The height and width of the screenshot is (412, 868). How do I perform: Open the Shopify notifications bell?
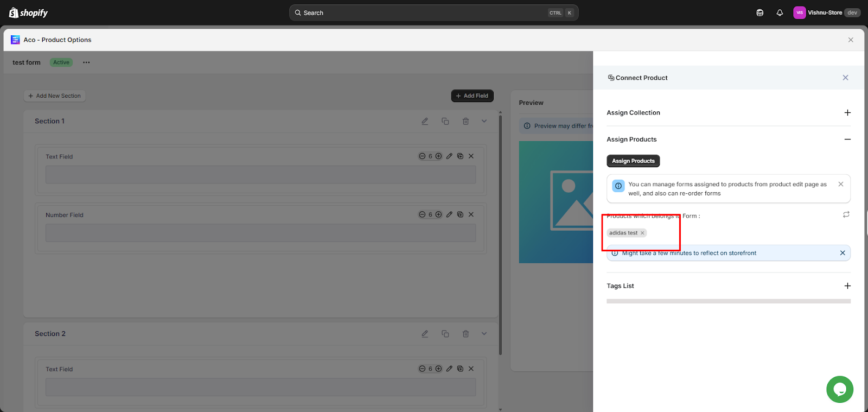(x=780, y=13)
